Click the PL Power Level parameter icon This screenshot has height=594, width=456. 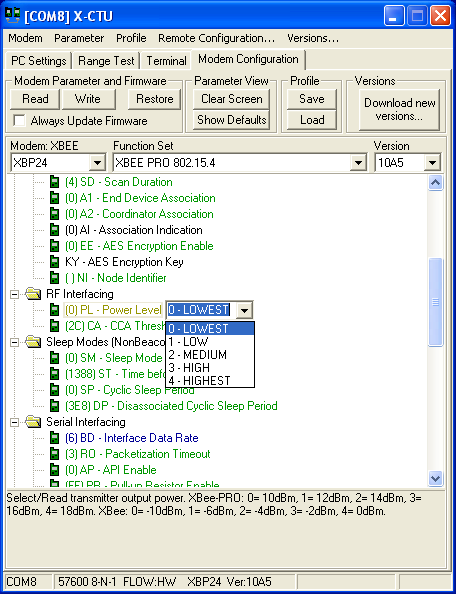[x=55, y=310]
